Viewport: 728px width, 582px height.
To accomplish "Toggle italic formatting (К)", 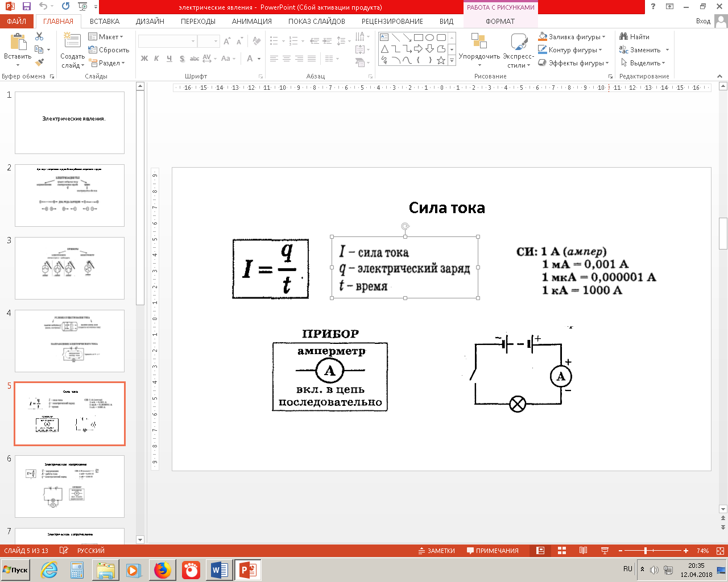I will [157, 59].
